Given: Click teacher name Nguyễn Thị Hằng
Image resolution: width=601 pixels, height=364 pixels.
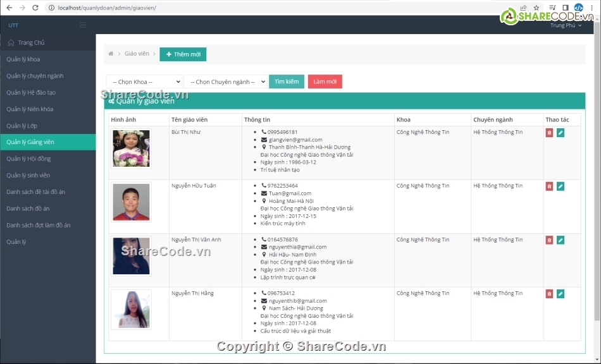Looking at the screenshot, I should tap(192, 293).
